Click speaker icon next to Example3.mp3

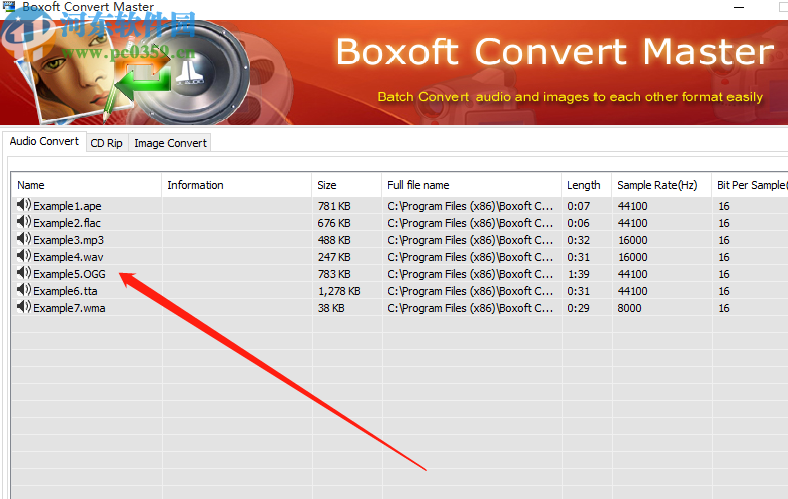point(24,239)
